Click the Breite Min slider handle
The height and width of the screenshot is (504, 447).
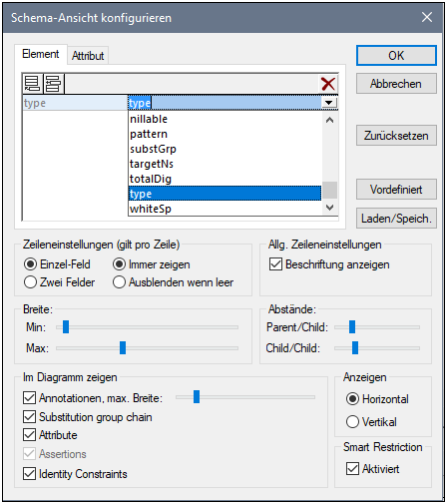66,327
